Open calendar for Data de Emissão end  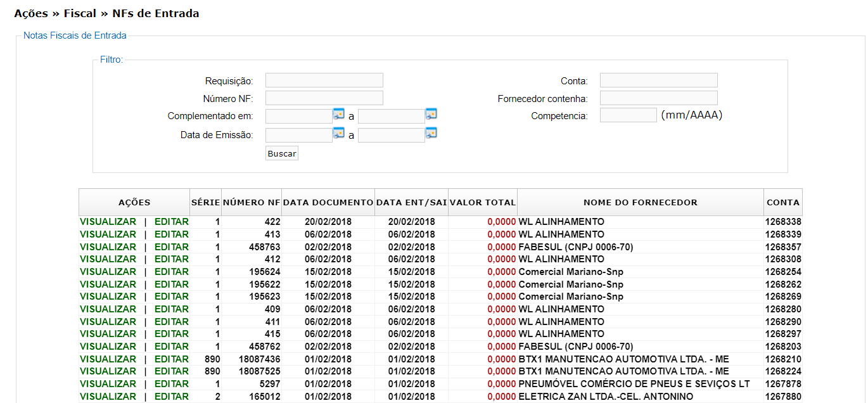pyautogui.click(x=431, y=133)
